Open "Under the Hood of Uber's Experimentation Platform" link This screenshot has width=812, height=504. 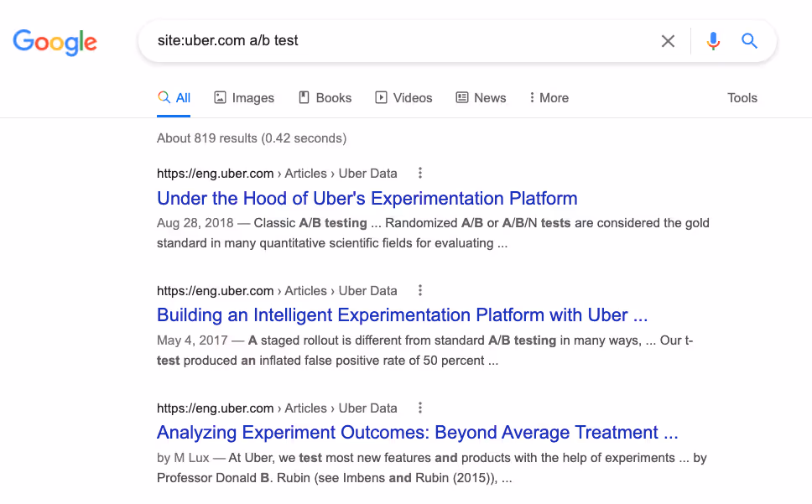(367, 198)
